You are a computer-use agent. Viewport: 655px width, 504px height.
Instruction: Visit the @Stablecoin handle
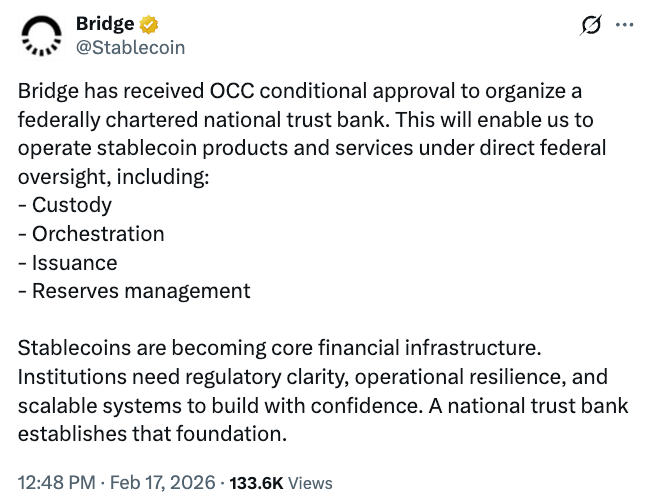[130, 46]
